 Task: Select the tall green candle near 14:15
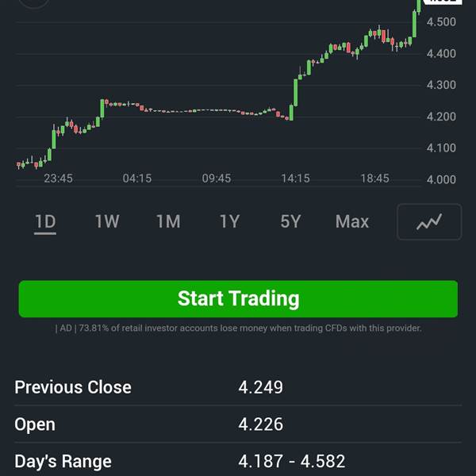[x=296, y=93]
